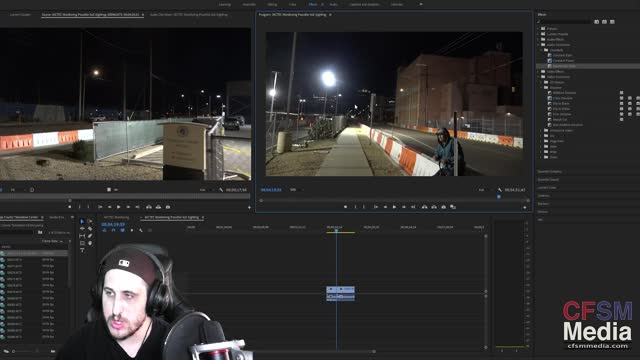Toggle Accelerated Effects filter in Effects panel
640x360 pixels.
(x=597, y=22)
